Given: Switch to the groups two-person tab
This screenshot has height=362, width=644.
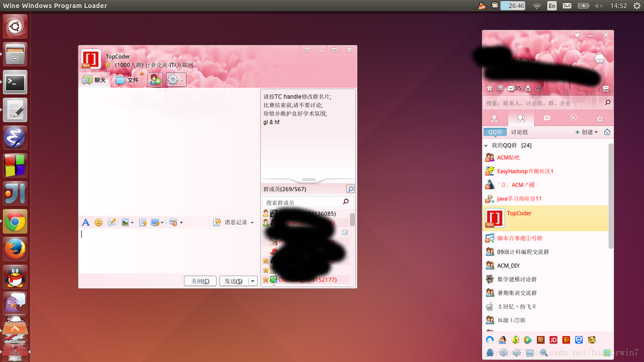Looking at the screenshot, I should 521,118.
